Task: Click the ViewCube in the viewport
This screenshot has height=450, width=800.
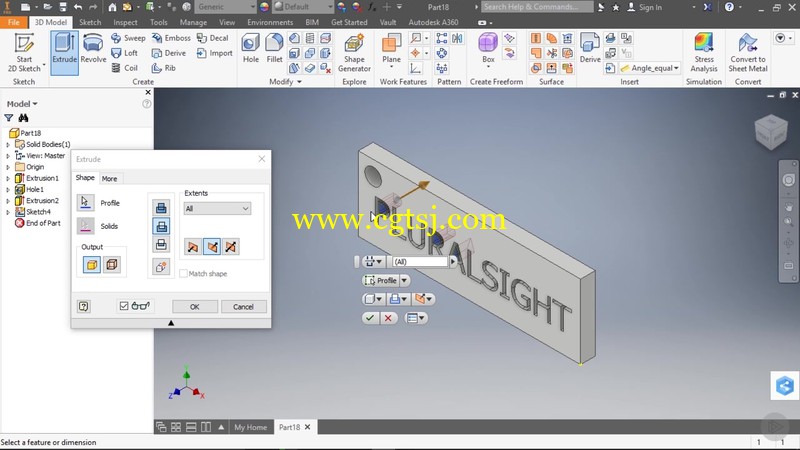Action: [x=771, y=132]
